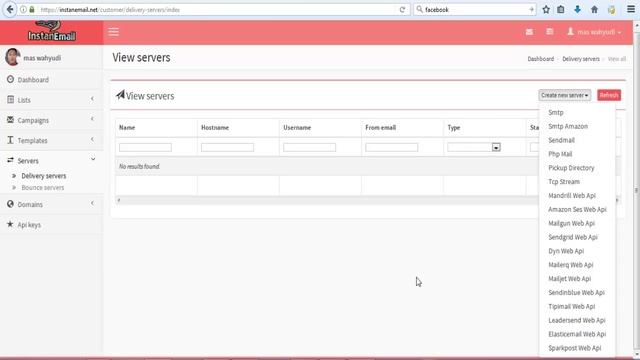Choose Mailgun Web Api option

coord(571,223)
